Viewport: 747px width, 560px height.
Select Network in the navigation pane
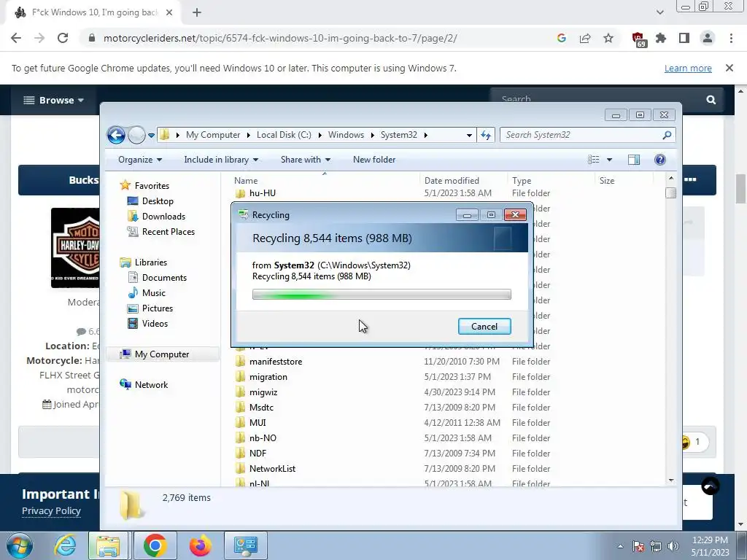tap(151, 385)
